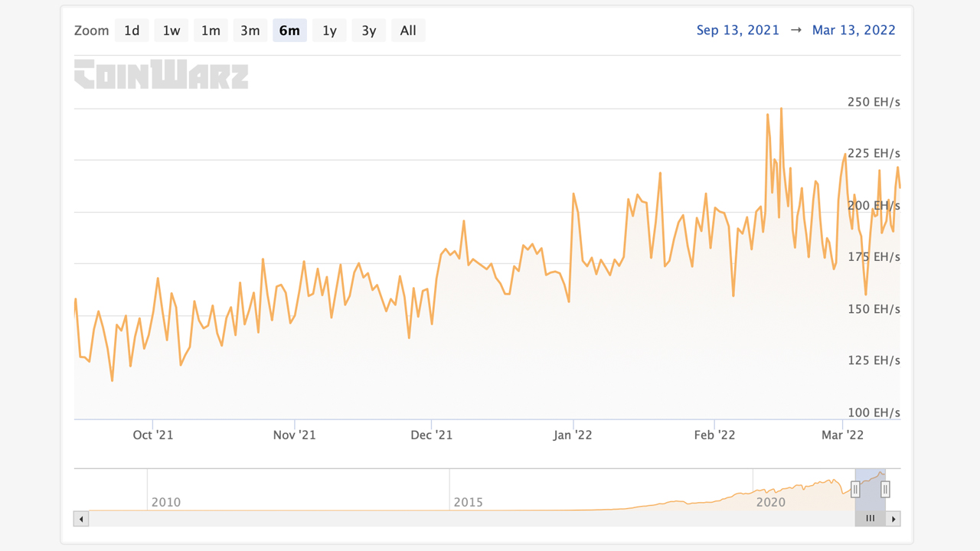Click the Nov '21 axis label
980x551 pixels.
point(295,435)
